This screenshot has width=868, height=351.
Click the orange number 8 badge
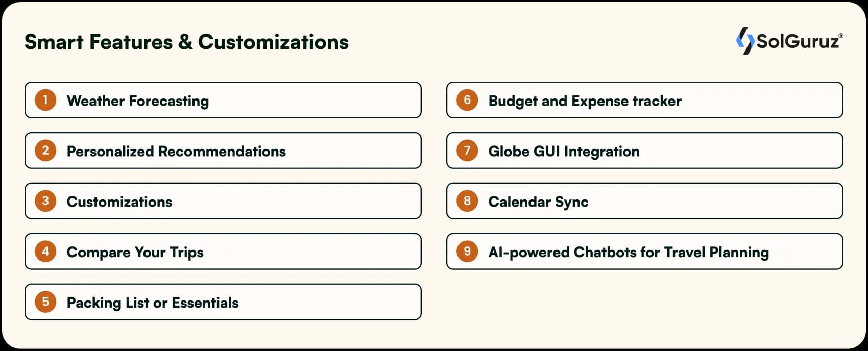tap(467, 201)
